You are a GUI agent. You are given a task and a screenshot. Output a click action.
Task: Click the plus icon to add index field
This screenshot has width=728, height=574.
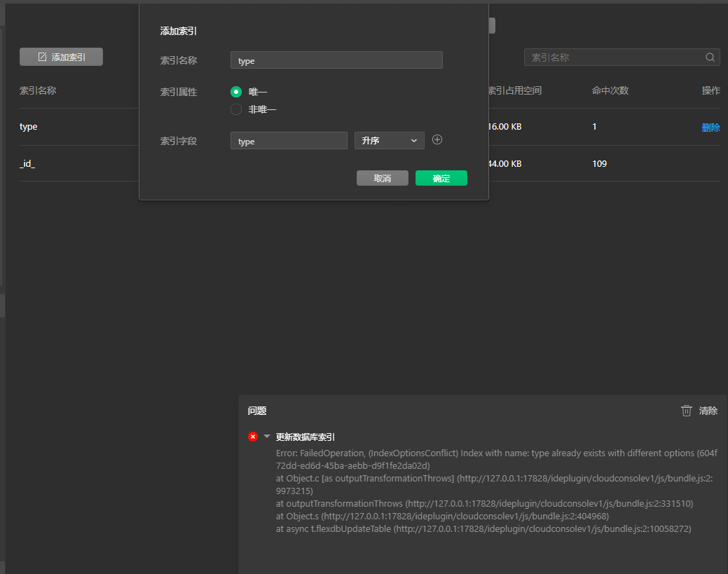(x=437, y=140)
